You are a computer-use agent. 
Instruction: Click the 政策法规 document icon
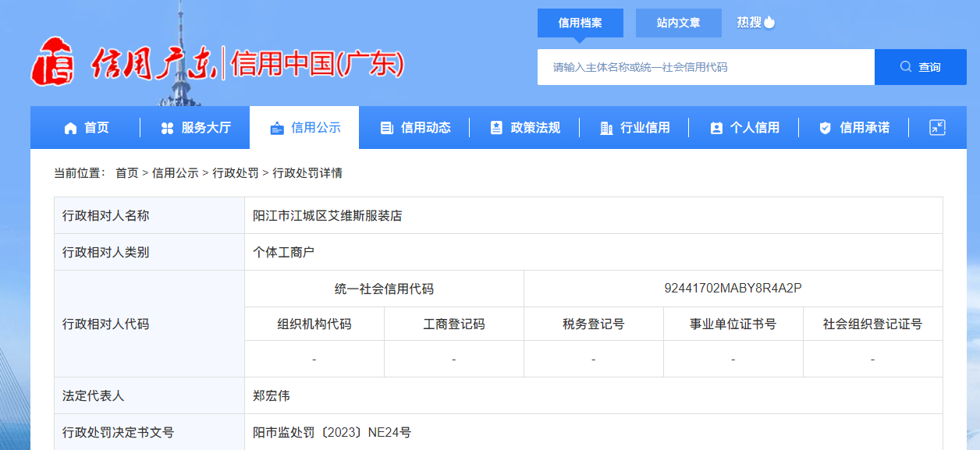(x=496, y=128)
